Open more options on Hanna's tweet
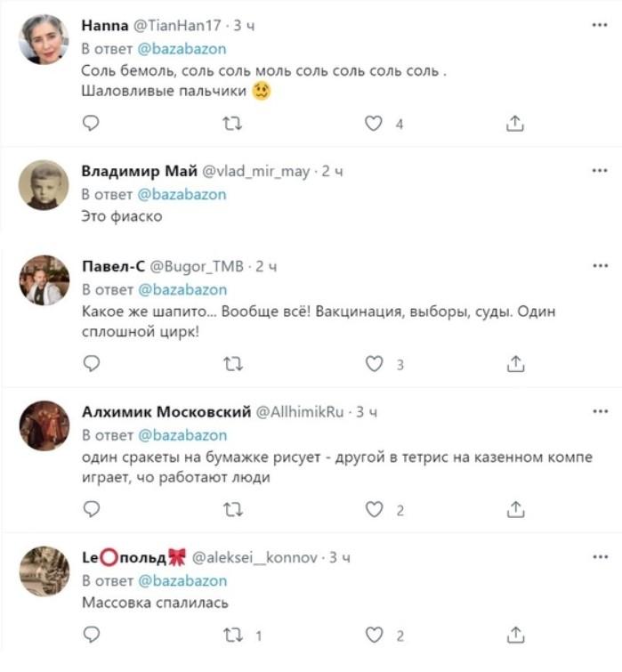622x672 pixels. [x=600, y=24]
